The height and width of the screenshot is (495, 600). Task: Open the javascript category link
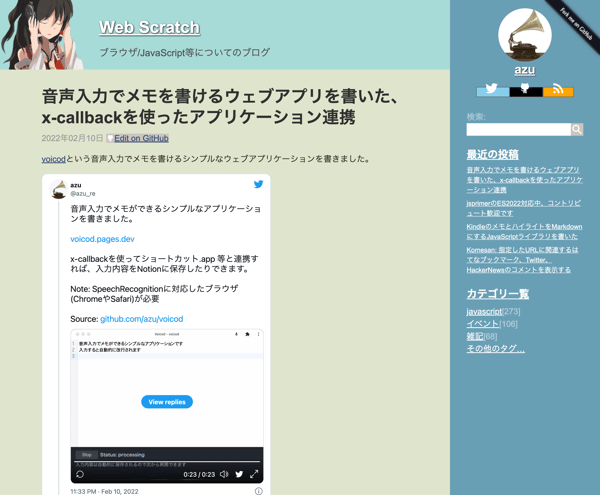pyautogui.click(x=484, y=311)
